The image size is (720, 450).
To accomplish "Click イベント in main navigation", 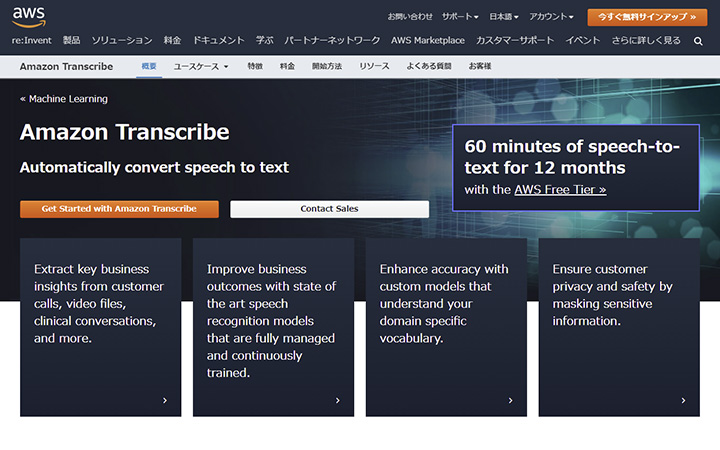I will (583, 40).
